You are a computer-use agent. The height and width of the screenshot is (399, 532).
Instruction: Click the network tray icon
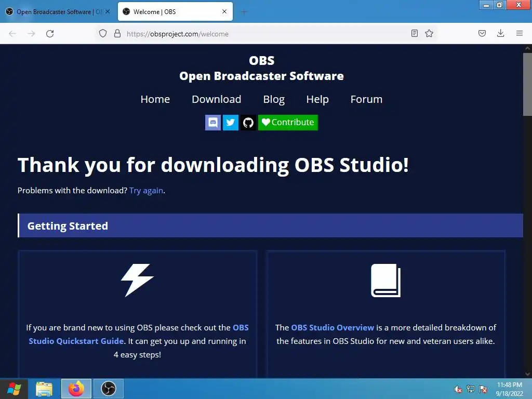coord(471,389)
